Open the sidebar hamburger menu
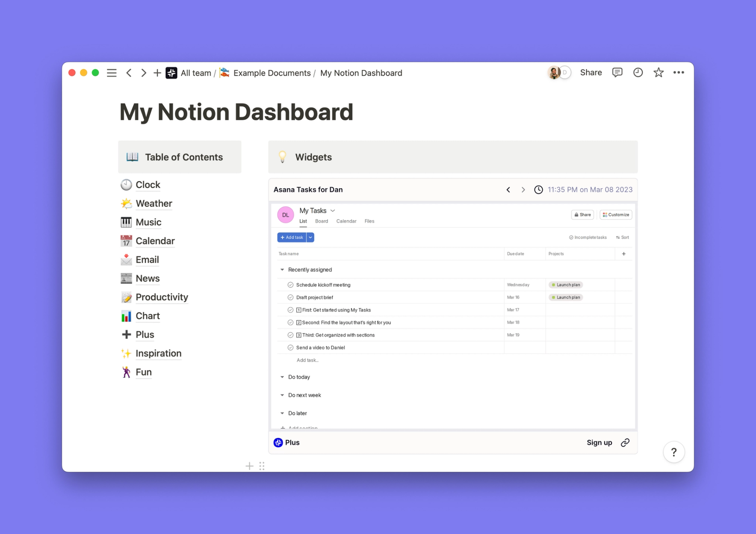 pyautogui.click(x=111, y=73)
